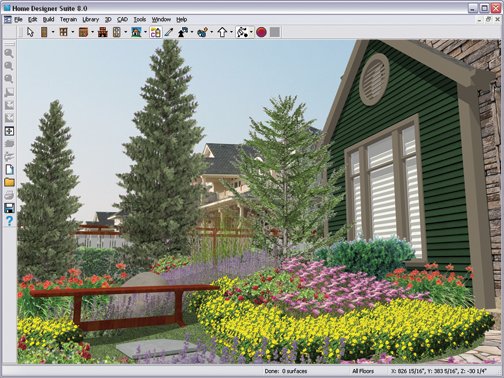
Task: Expand the walkthrough path dropdown arrow
Action: point(251,32)
